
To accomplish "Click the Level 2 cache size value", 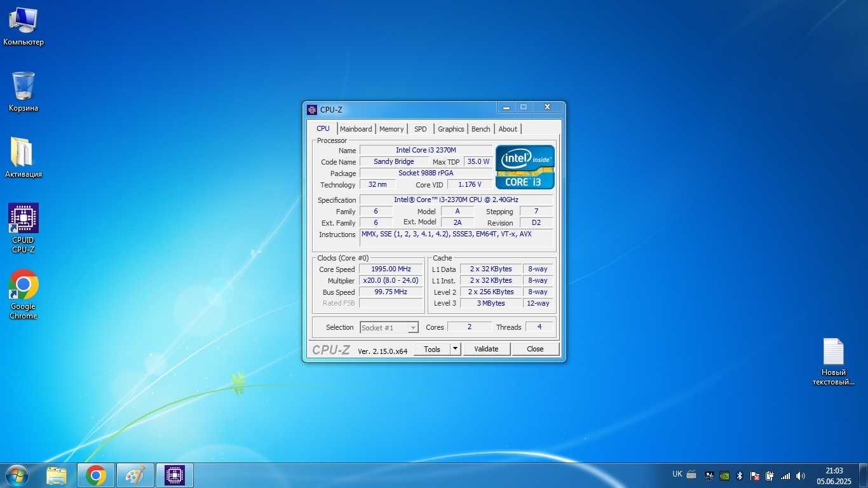I will tap(491, 292).
